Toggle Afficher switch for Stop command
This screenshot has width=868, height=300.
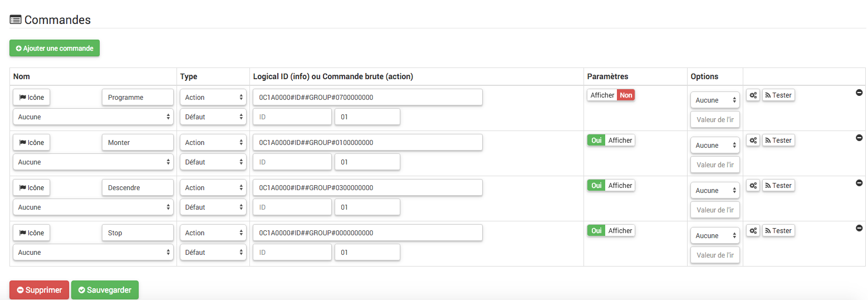[611, 231]
